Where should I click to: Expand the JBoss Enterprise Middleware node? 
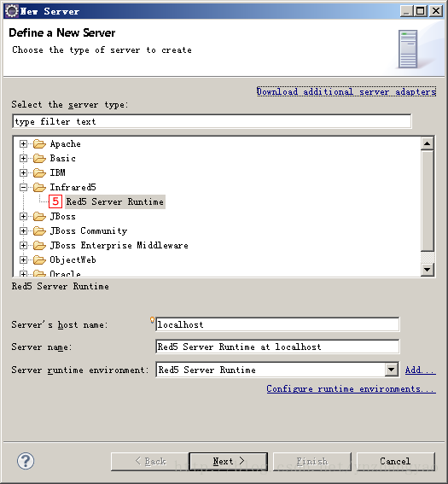23,245
